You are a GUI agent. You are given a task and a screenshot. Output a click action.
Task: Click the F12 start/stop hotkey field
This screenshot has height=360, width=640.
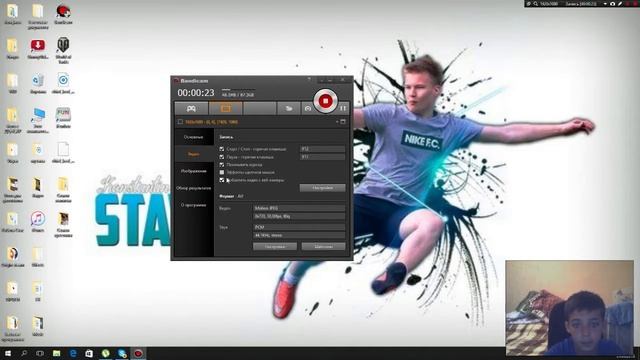tap(322, 149)
